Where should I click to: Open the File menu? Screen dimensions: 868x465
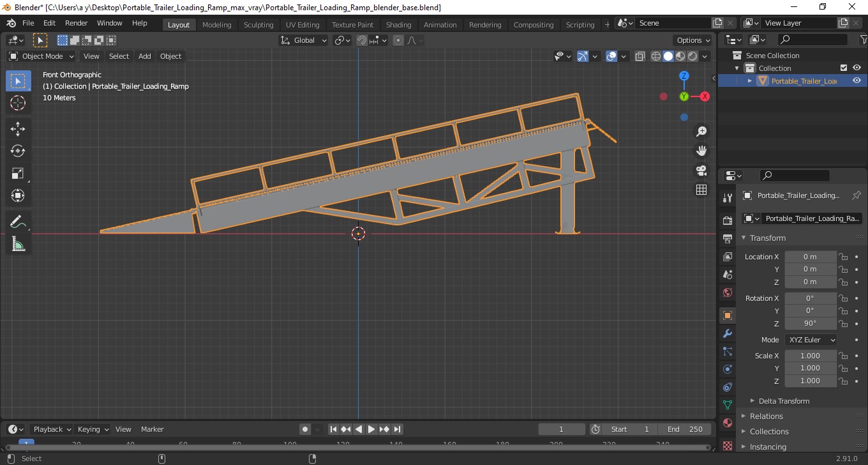[x=28, y=23]
